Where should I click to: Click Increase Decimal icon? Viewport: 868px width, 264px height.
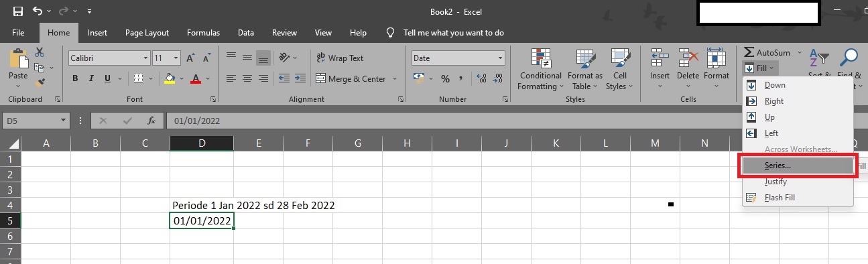482,79
